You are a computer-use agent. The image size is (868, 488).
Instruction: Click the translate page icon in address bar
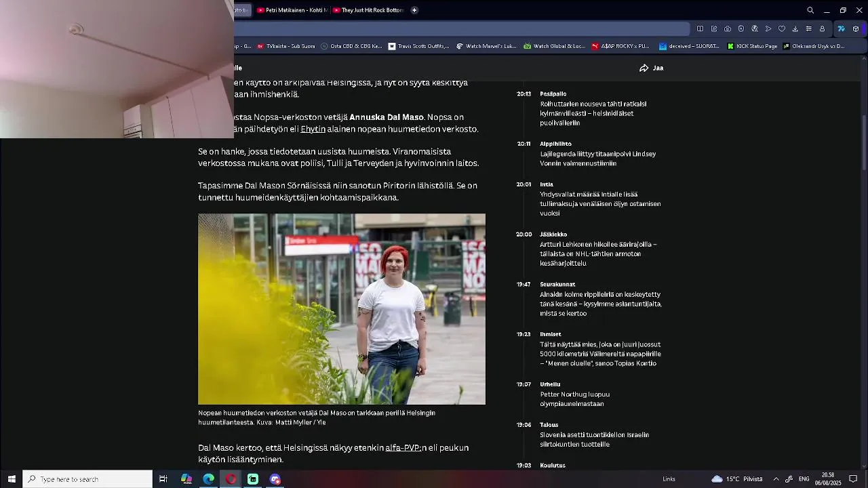click(755, 28)
